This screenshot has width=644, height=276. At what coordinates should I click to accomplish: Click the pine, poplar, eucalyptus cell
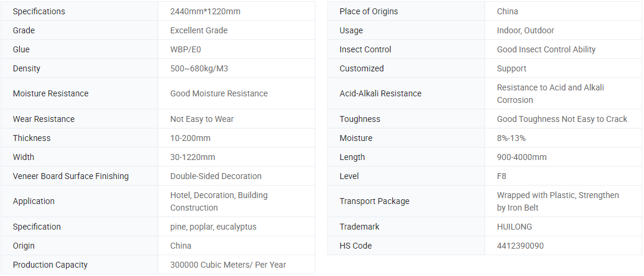coord(213,227)
